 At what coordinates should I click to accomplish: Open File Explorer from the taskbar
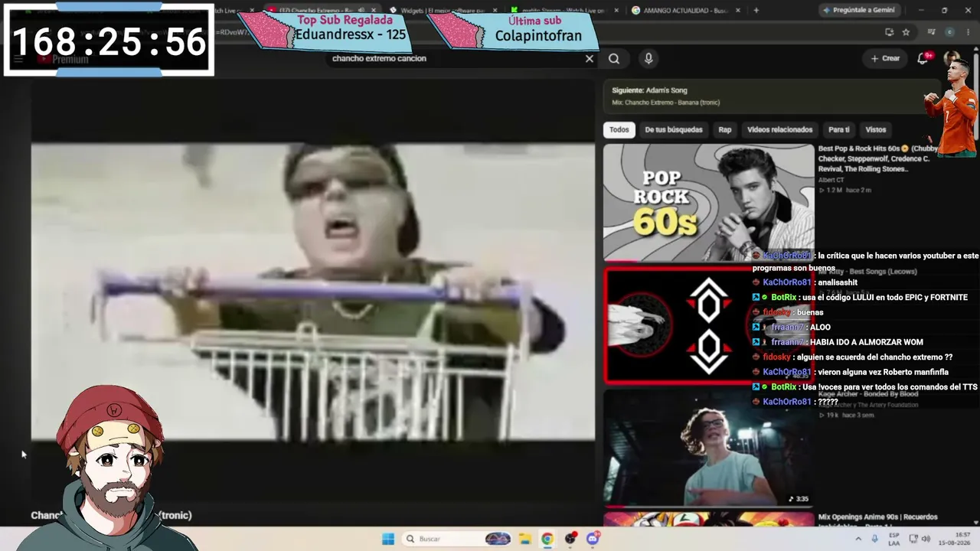click(x=524, y=539)
